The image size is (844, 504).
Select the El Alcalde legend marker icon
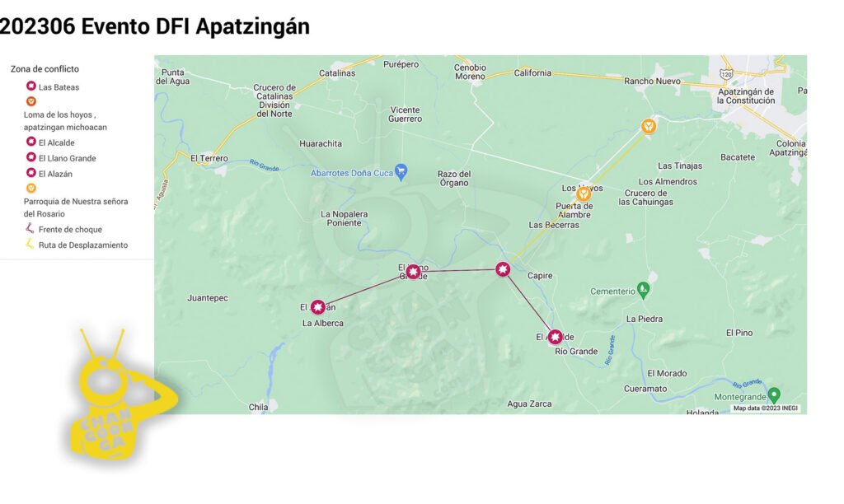point(31,142)
